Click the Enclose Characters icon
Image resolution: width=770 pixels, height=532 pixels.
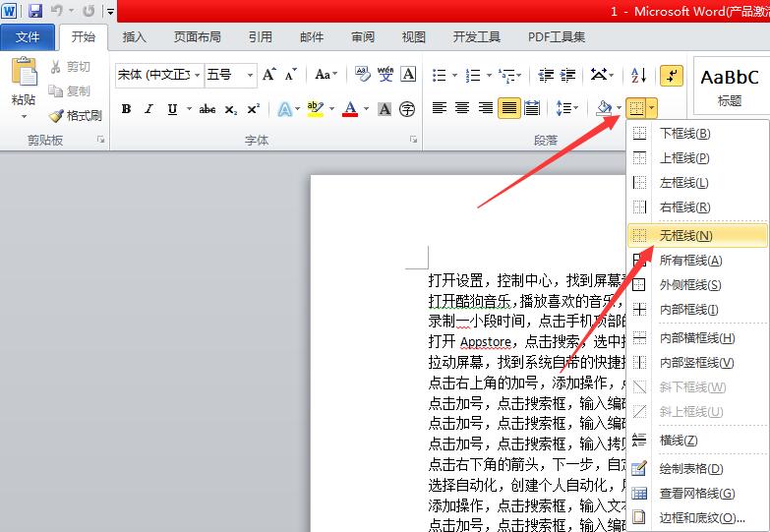(407, 109)
